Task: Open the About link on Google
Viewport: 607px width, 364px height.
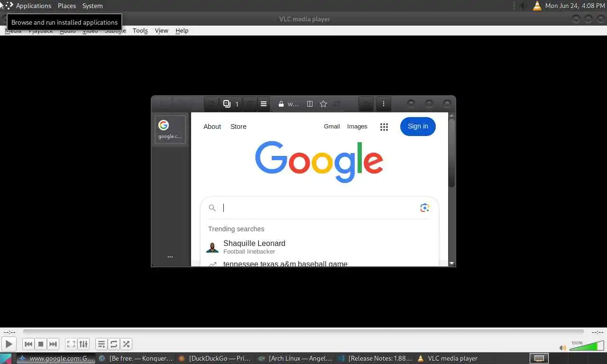Action: coord(212,127)
